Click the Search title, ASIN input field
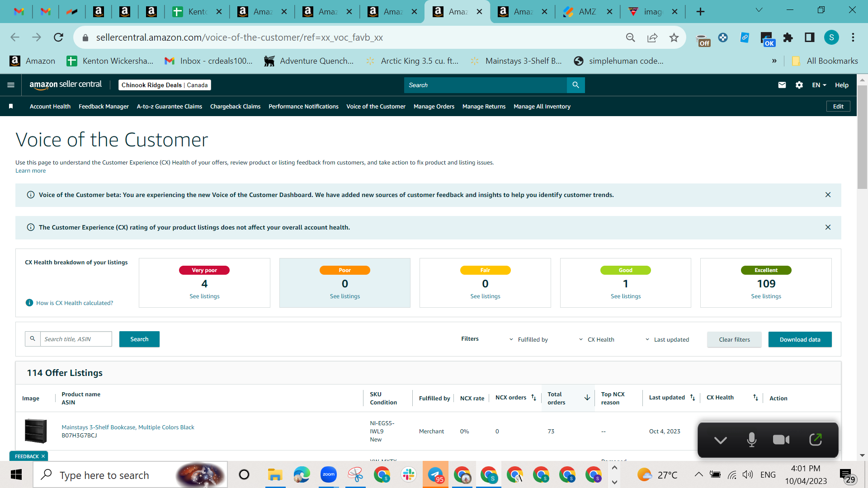The width and height of the screenshot is (868, 488). tap(76, 339)
